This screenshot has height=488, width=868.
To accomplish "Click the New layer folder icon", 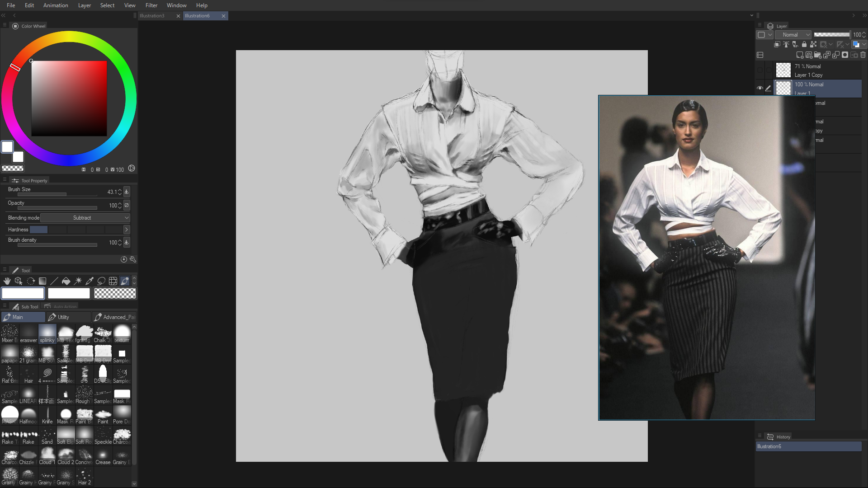I will coord(818,55).
